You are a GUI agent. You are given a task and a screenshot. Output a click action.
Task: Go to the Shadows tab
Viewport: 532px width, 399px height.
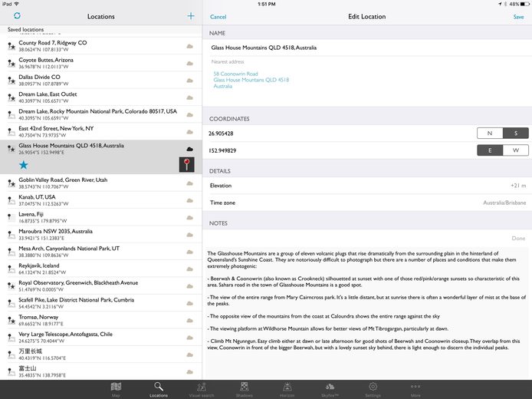point(244,390)
